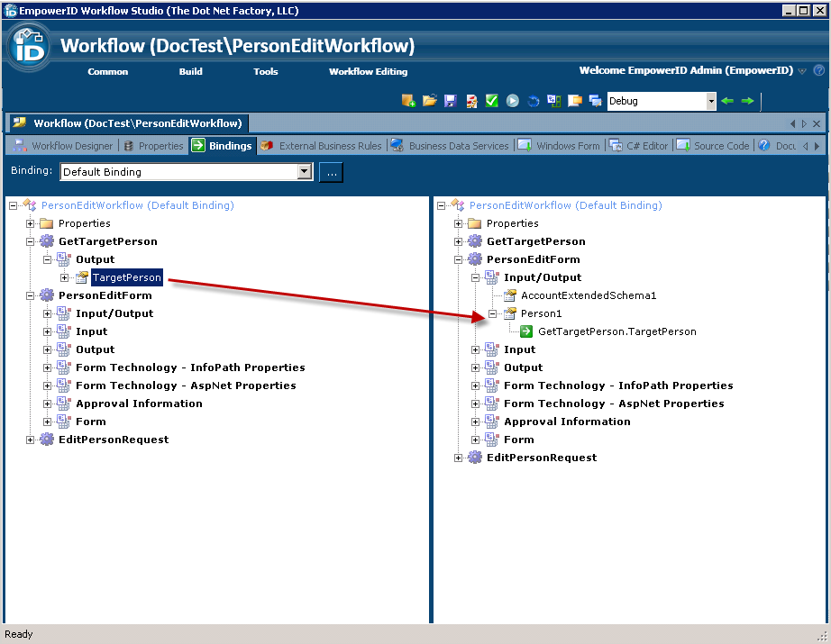Open the Debug configuration dropdown
The width and height of the screenshot is (831, 644).
(x=711, y=101)
